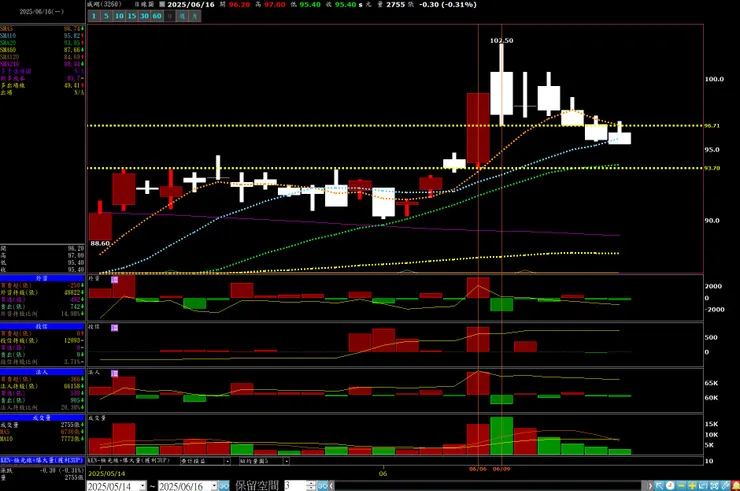
Task: Open the start date 2025/05/14 dropdown
Action: pos(143,486)
